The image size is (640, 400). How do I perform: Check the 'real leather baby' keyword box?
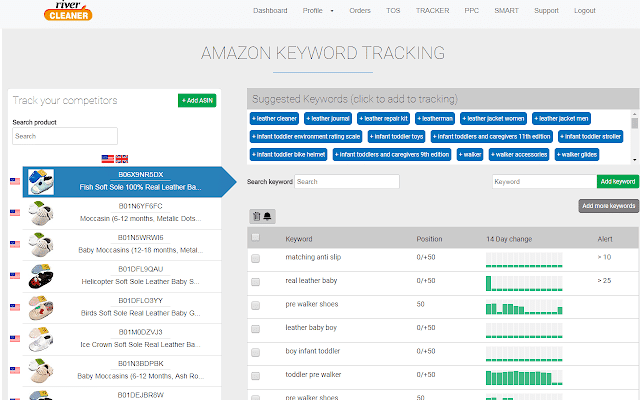click(x=256, y=282)
